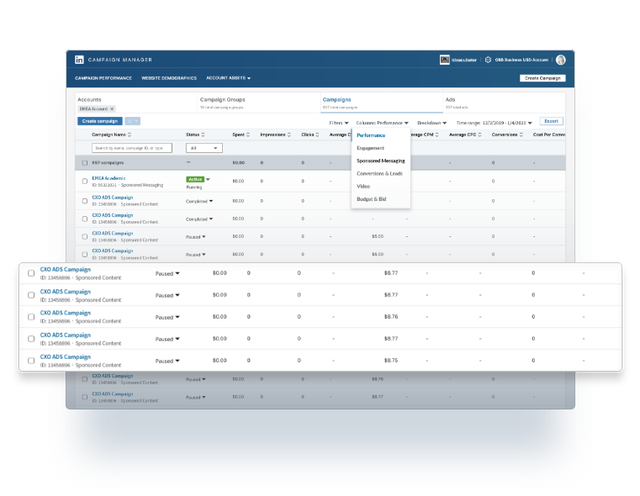Image resolution: width=640 pixels, height=496 pixels.
Task: Remove the EMEA Account filter chip
Action: click(x=112, y=108)
